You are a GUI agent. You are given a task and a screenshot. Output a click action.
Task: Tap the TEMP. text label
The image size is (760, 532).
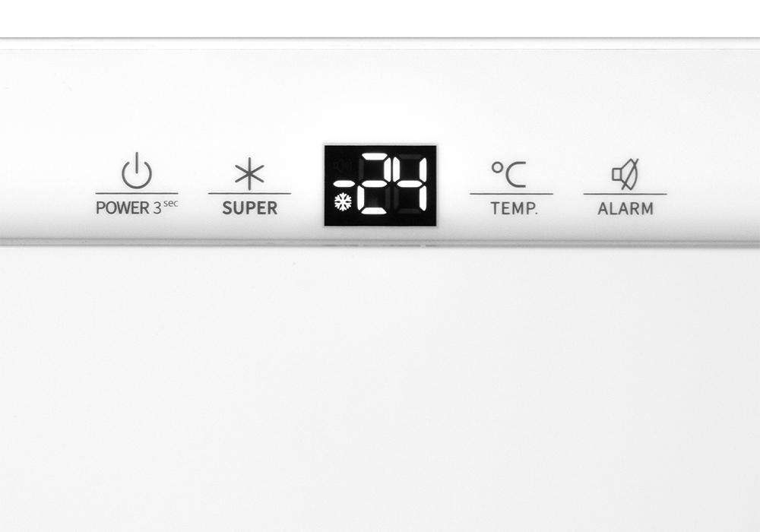coord(515,208)
